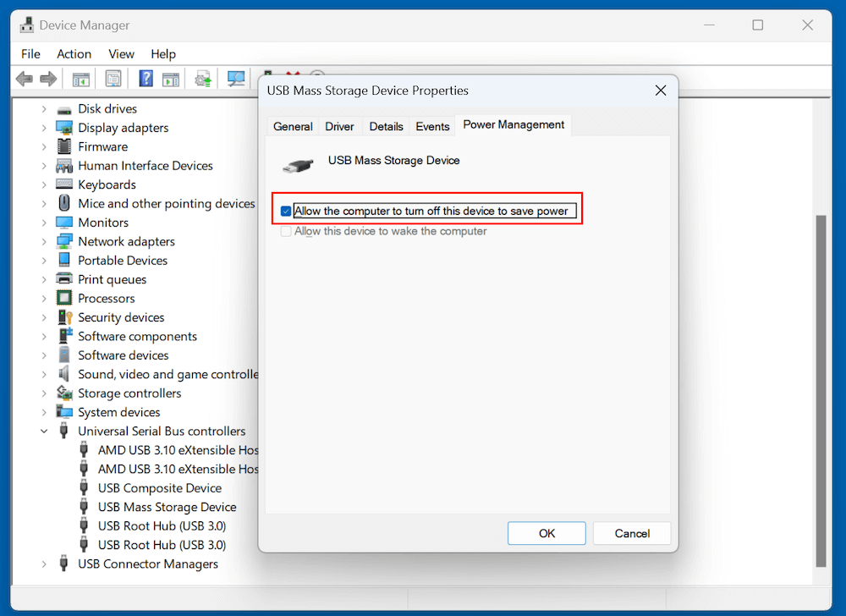Viewport: 846px width, 616px height.
Task: Click the USB Connector Managers plug icon
Action: coord(63,564)
